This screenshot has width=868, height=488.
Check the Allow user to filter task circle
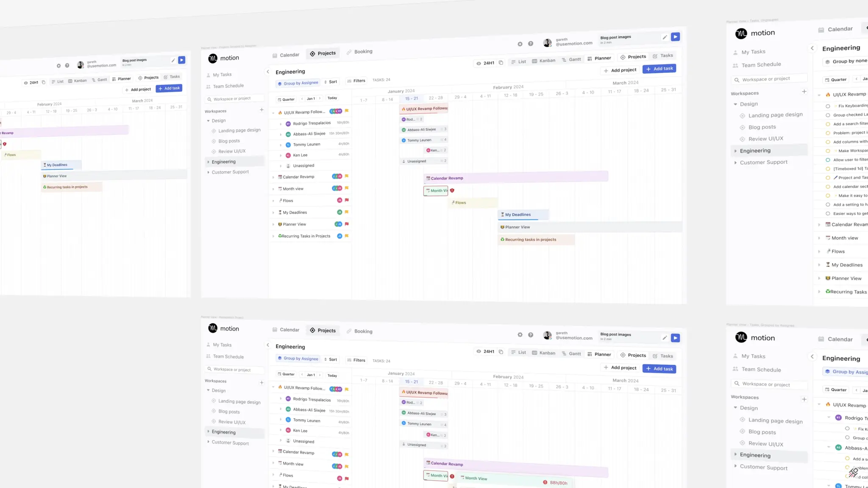click(828, 160)
